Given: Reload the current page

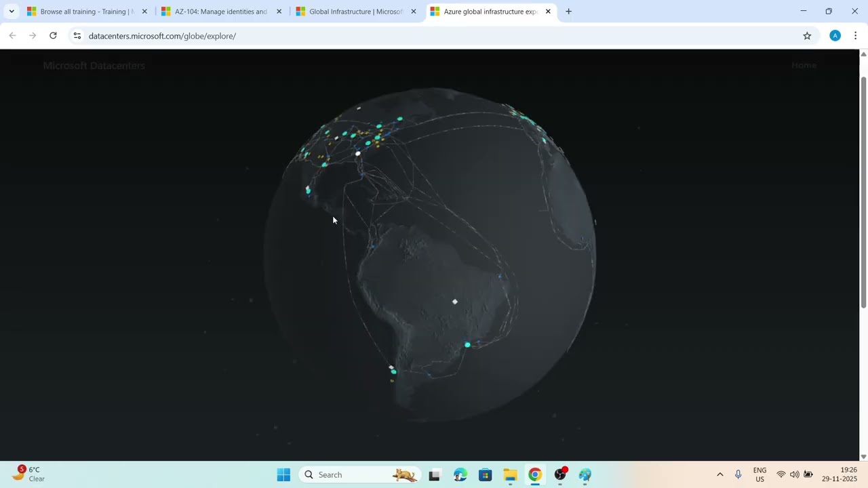Looking at the screenshot, I should (x=53, y=36).
